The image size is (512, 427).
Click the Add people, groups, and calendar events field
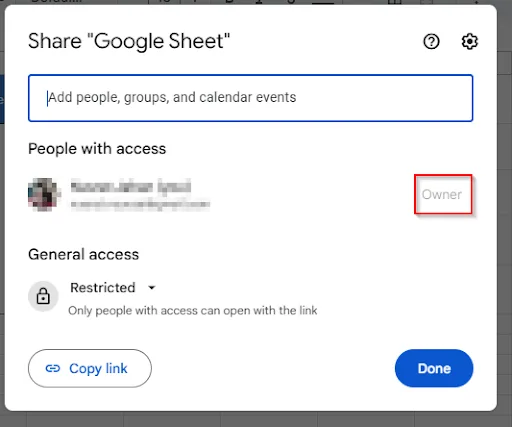tap(250, 98)
